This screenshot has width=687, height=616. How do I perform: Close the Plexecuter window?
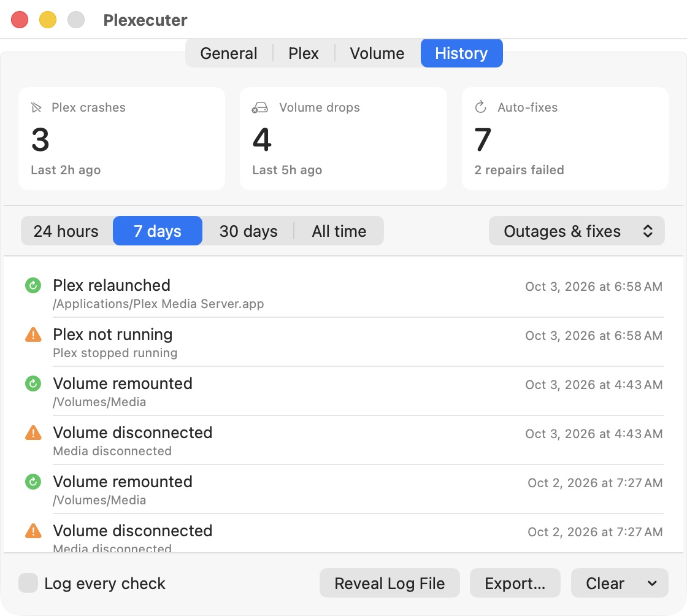tap(20, 20)
